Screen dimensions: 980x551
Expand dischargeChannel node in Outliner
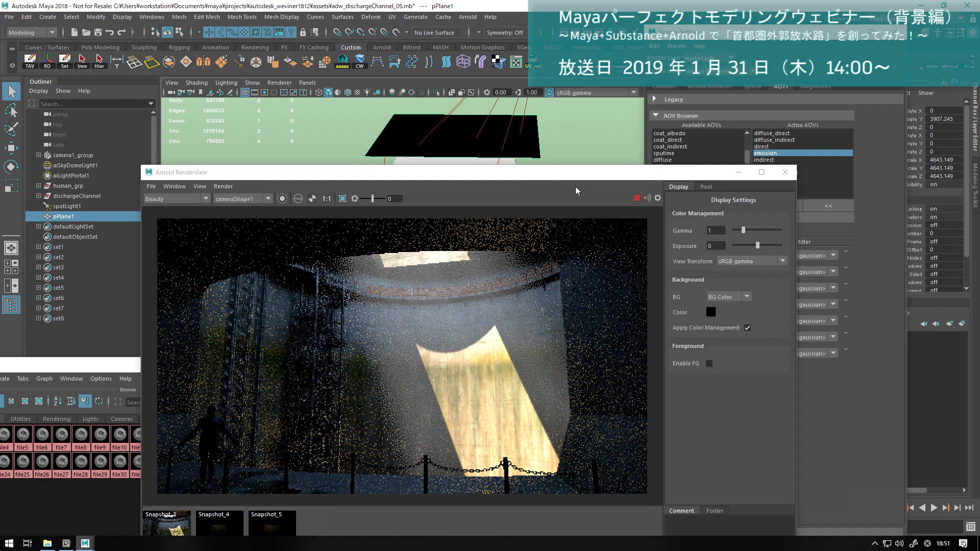click(38, 196)
